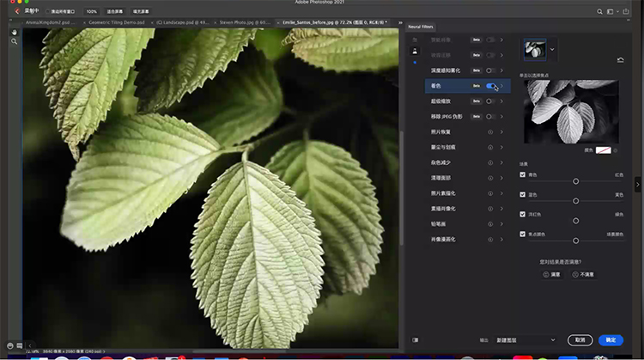Select the Zoom tool
The height and width of the screenshot is (360, 644).
[15, 41]
